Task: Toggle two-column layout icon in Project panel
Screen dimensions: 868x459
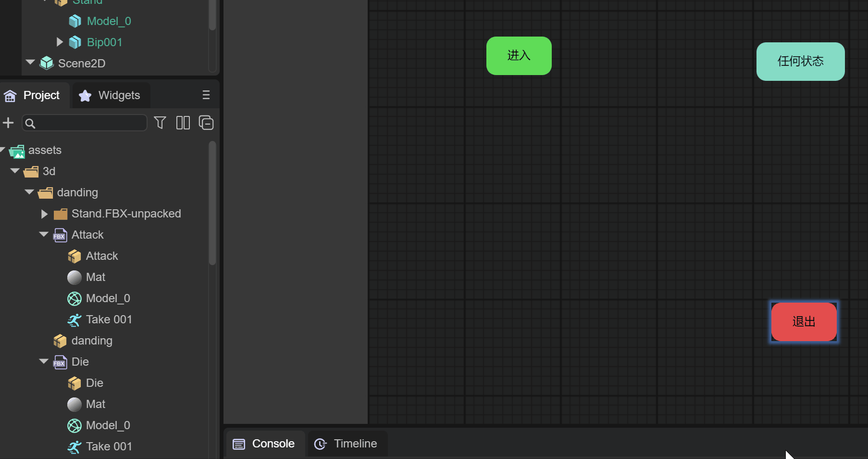Action: click(183, 123)
